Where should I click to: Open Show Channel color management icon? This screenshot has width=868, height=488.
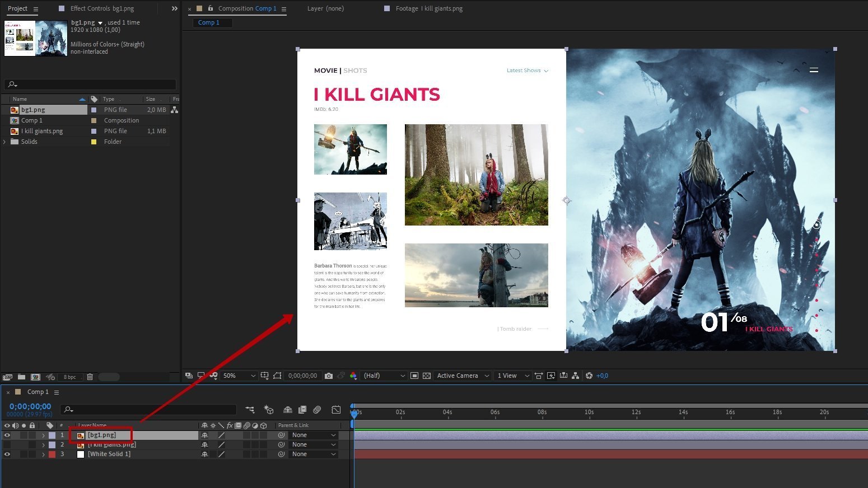tap(353, 376)
